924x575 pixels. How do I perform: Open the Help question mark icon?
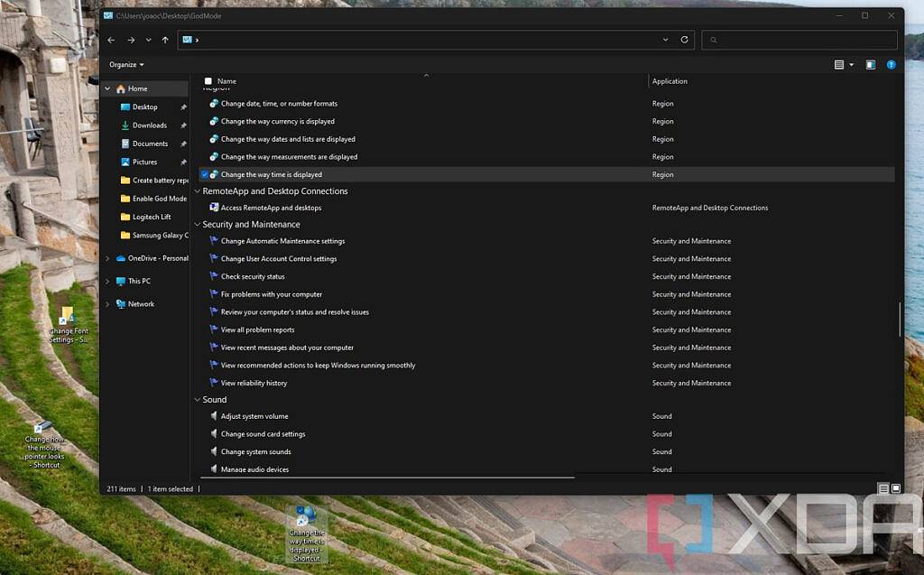click(x=892, y=64)
